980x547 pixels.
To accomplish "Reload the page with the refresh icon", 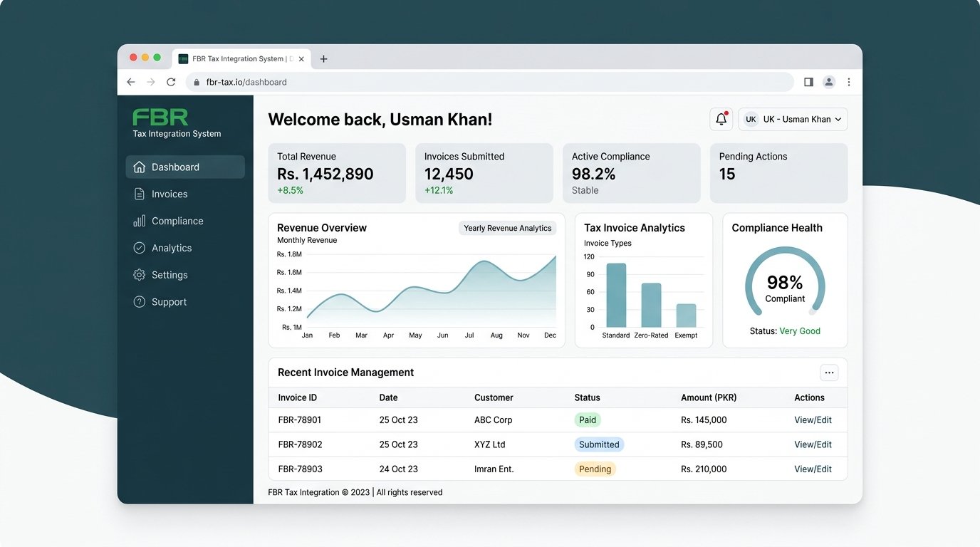I will click(171, 82).
